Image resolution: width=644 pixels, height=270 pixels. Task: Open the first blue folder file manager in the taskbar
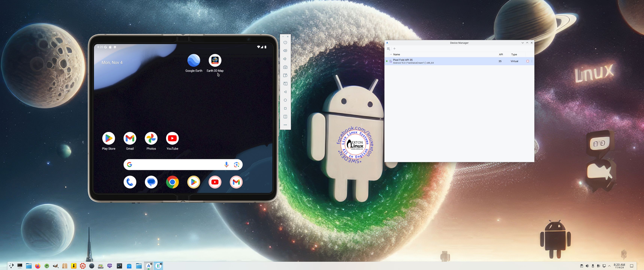29,266
